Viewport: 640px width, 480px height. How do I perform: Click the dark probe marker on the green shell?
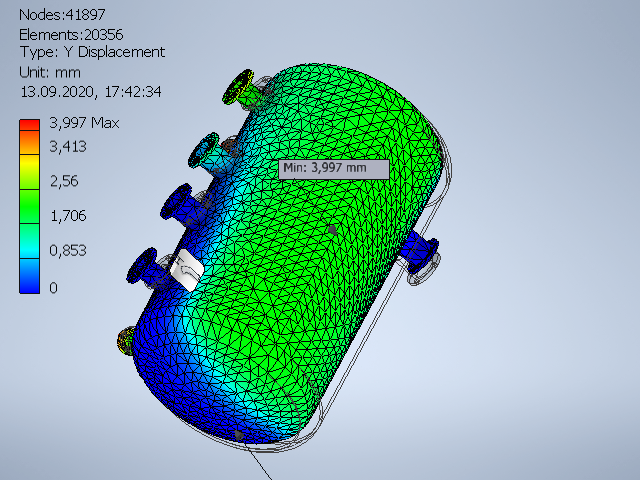(x=332, y=230)
